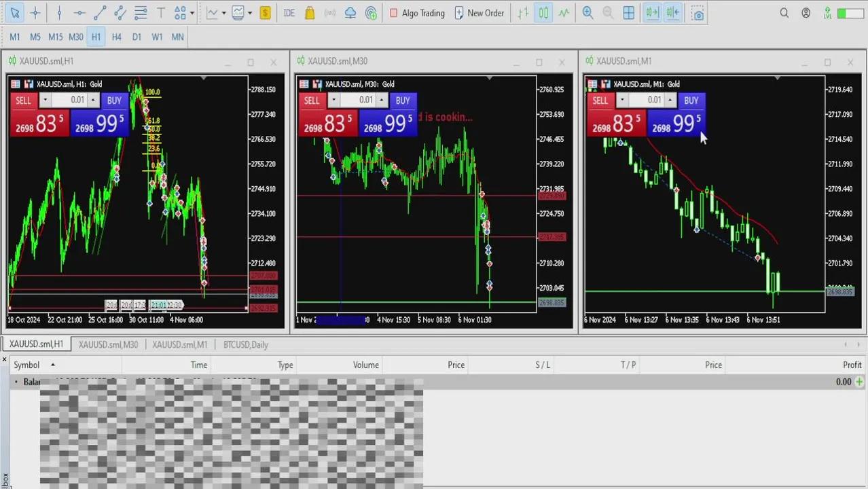This screenshot has height=489, width=868.
Task: Take a chart screenshot with camera icon
Action: [x=698, y=13]
